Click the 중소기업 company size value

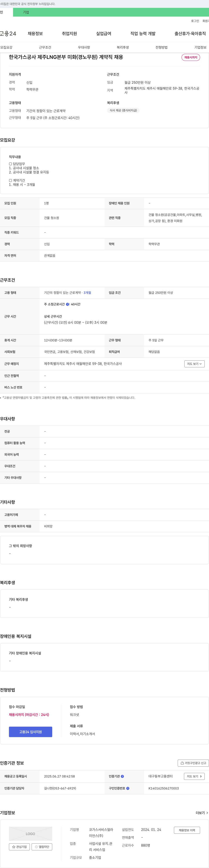(x=95, y=858)
